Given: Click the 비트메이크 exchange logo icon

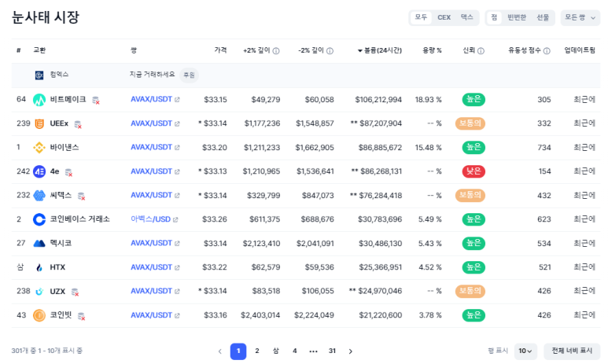Looking at the screenshot, I should pyautogui.click(x=39, y=100).
